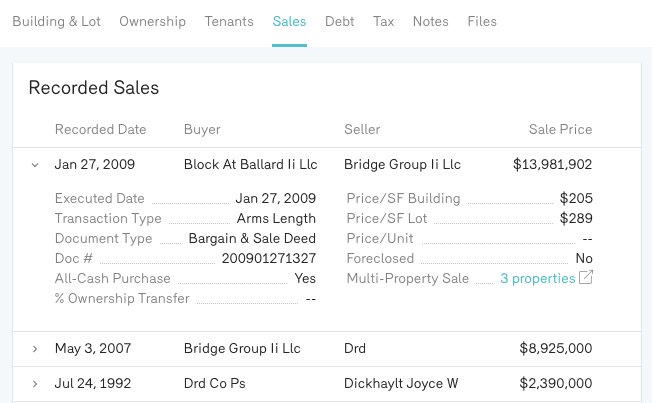Sort by Recorded Date column header
The image size is (652, 403).
tap(100, 129)
